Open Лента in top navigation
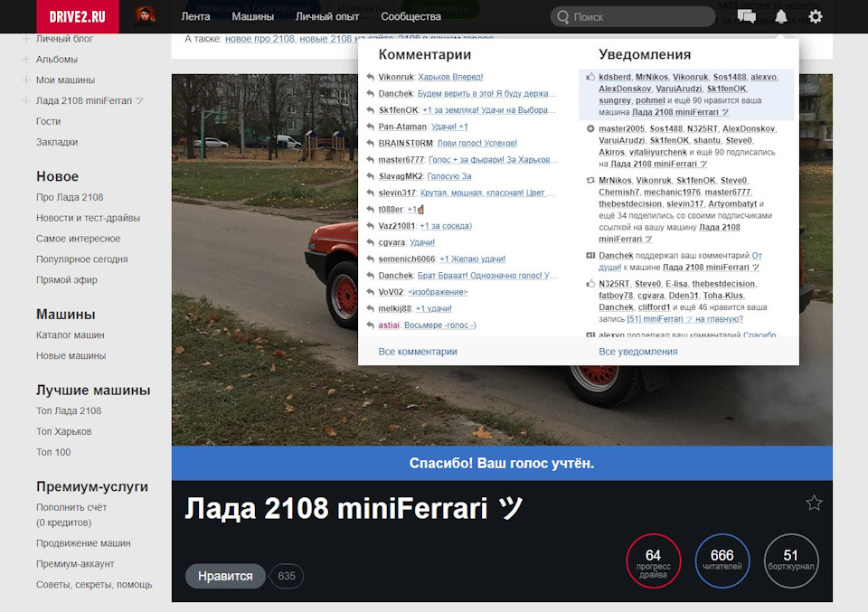The height and width of the screenshot is (612, 868). click(x=195, y=16)
